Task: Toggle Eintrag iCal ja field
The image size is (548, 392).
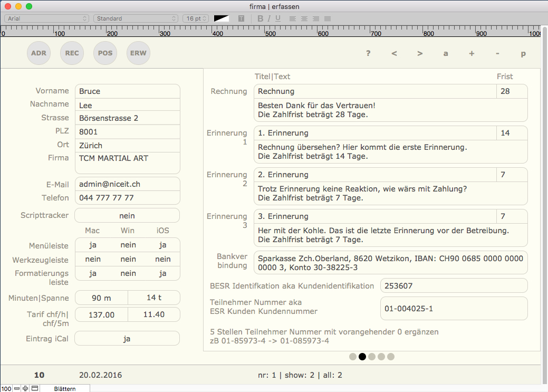Action: tap(127, 339)
